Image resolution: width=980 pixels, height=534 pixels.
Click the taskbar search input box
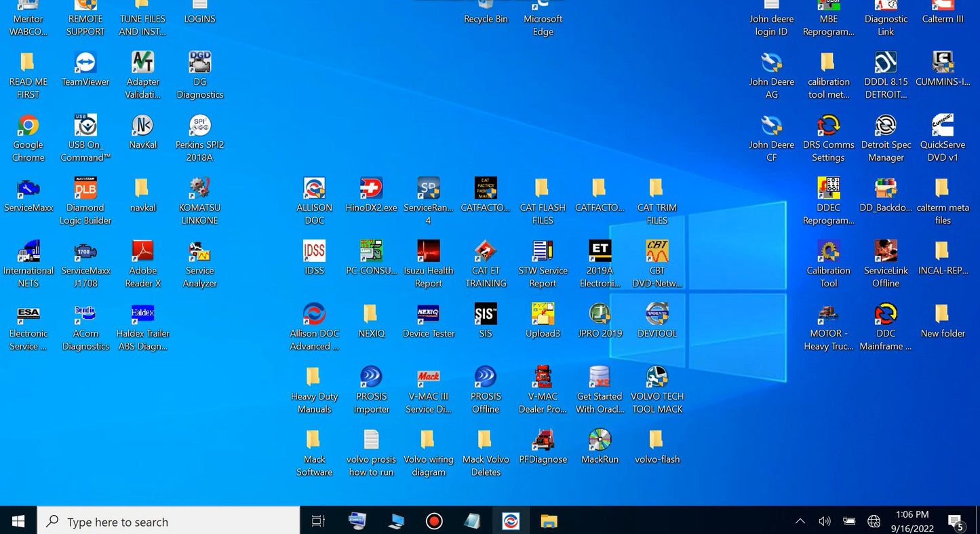(170, 522)
